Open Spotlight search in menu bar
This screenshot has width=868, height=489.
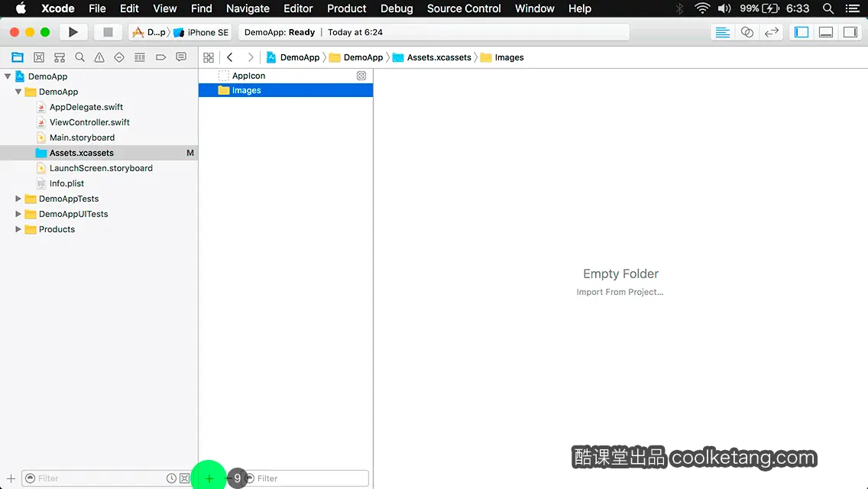pyautogui.click(x=828, y=8)
